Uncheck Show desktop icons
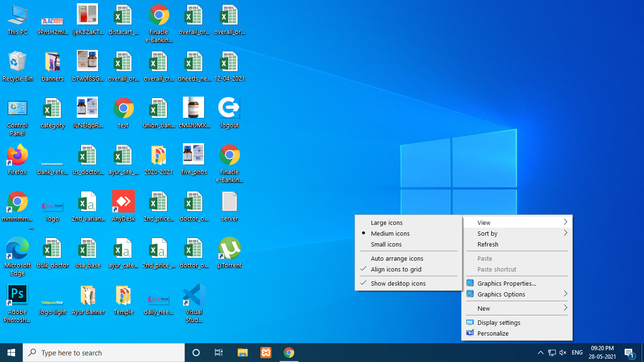This screenshot has width=644, height=362. [x=398, y=284]
